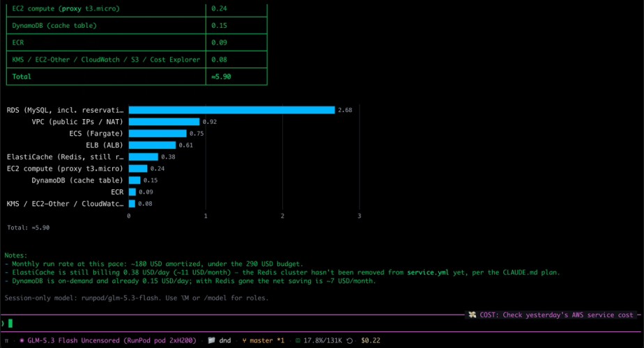
Task: Click the refresh circle icon before $0.22
Action: point(349,340)
